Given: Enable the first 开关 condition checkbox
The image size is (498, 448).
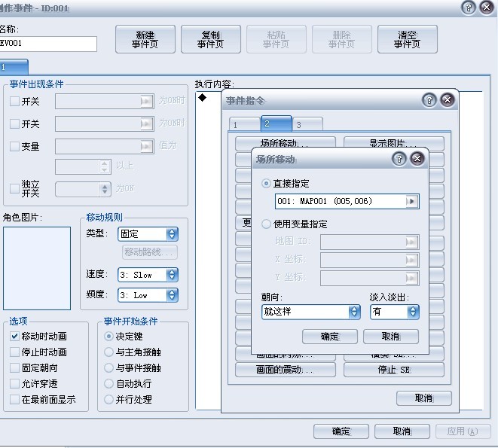Looking at the screenshot, I should click(14, 102).
